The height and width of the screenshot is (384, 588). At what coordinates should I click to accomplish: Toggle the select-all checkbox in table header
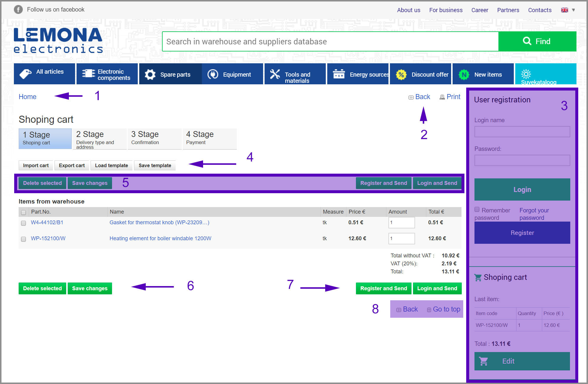tap(24, 212)
